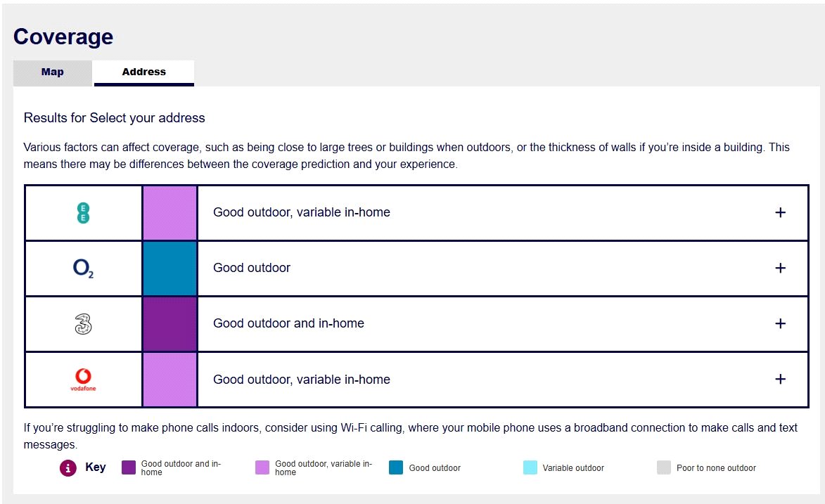Click the Poor to none outdoor key swatch

(663, 467)
